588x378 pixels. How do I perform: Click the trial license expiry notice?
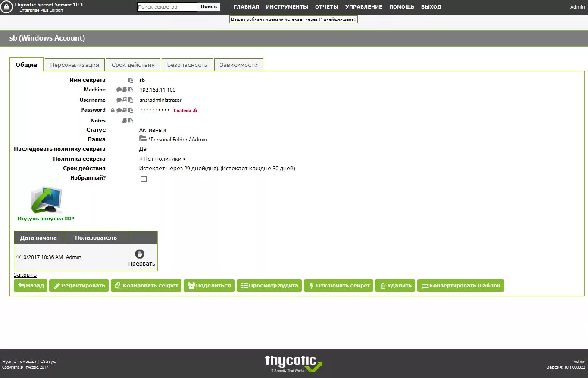tap(294, 19)
